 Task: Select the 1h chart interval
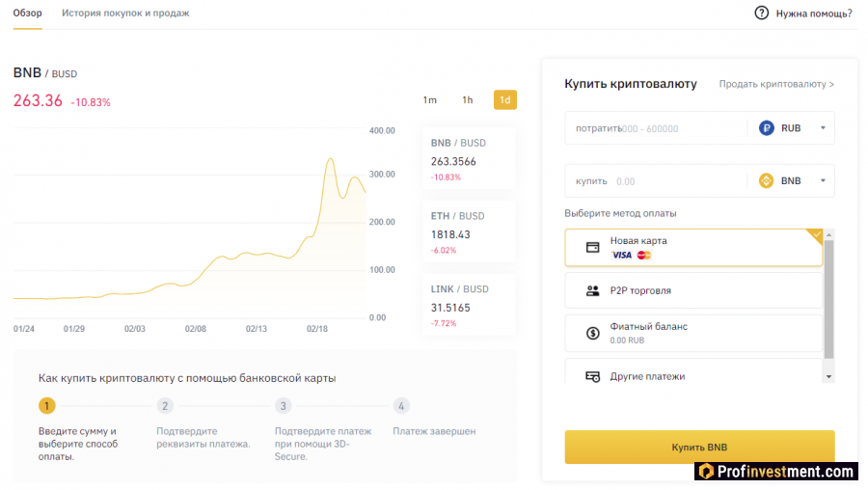point(468,100)
